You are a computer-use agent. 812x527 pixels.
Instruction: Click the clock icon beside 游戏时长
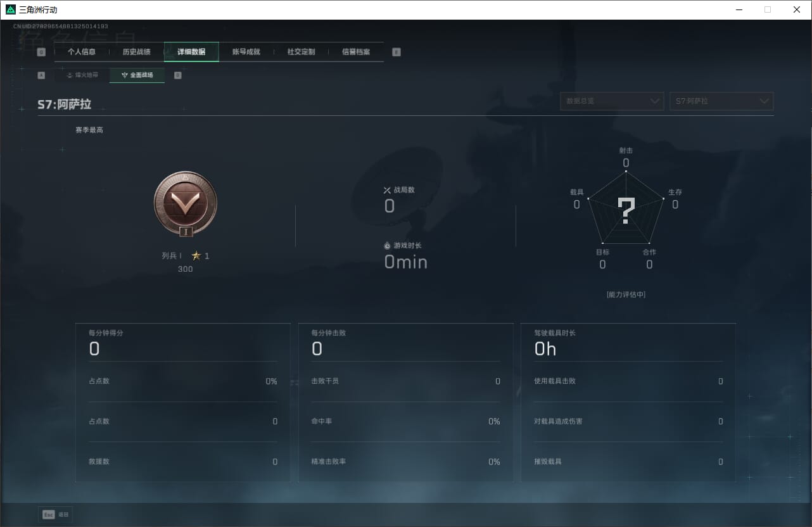(388, 246)
